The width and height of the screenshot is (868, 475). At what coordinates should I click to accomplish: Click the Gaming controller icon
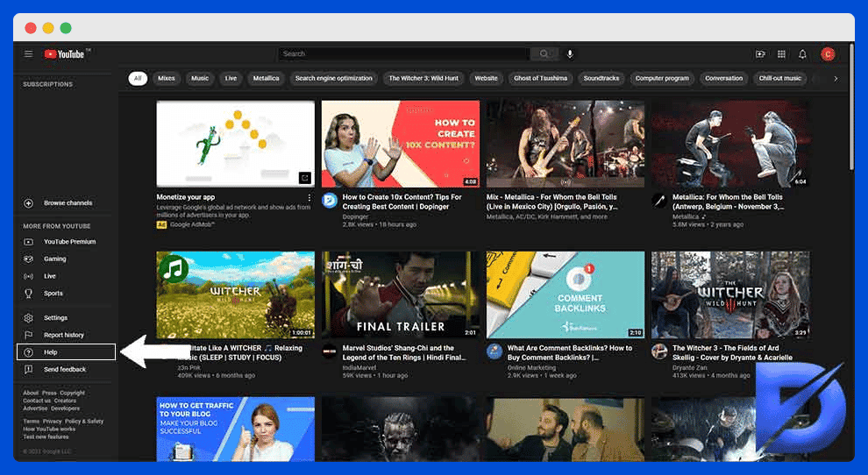pyautogui.click(x=28, y=259)
